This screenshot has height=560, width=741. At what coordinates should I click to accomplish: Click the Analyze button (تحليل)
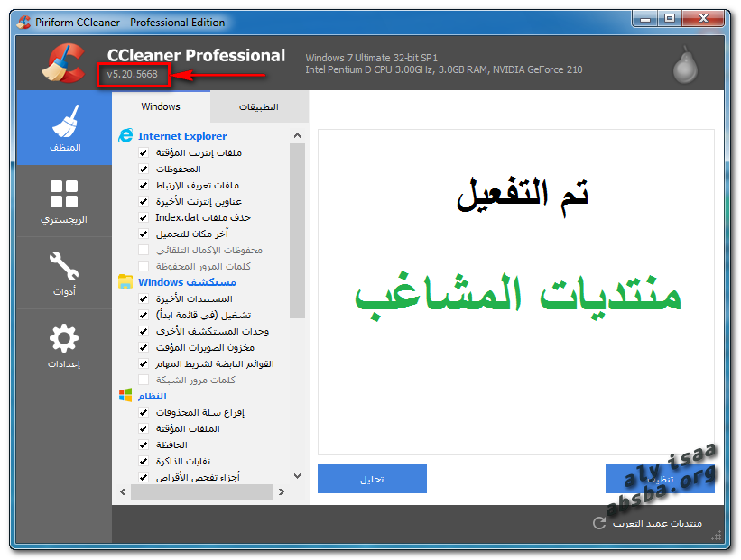pyautogui.click(x=372, y=479)
